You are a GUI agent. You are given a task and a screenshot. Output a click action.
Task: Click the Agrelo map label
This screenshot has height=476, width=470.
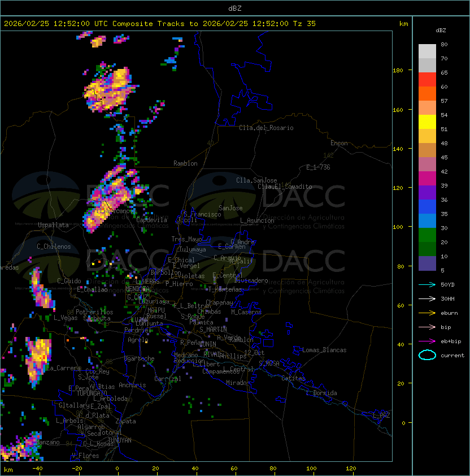138,340
